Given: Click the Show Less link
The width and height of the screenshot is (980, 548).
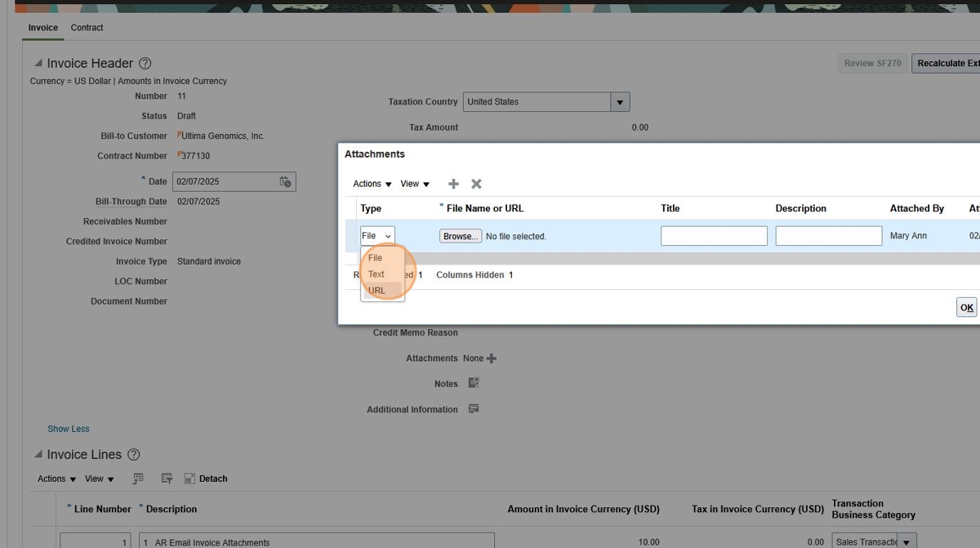Looking at the screenshot, I should 69,429.
